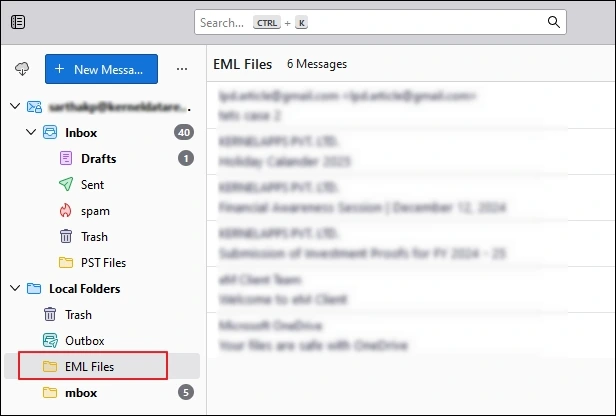Click the Outbox folder icon

50,341
